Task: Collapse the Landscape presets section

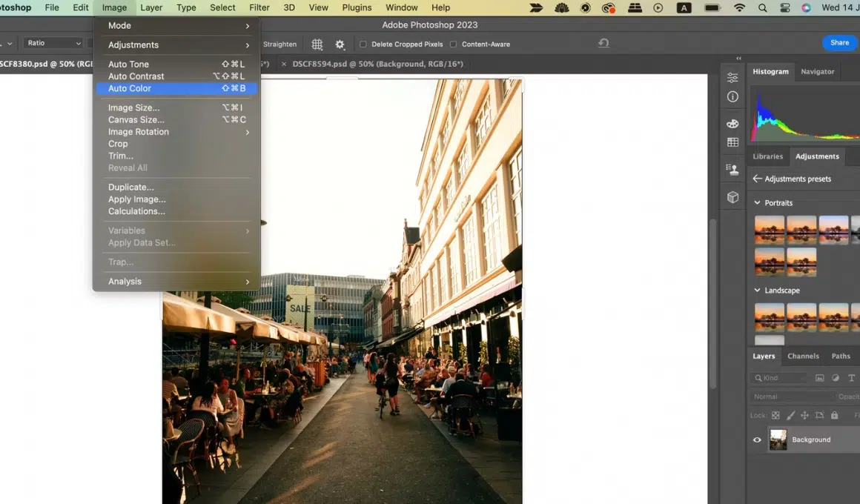Action: (x=757, y=291)
